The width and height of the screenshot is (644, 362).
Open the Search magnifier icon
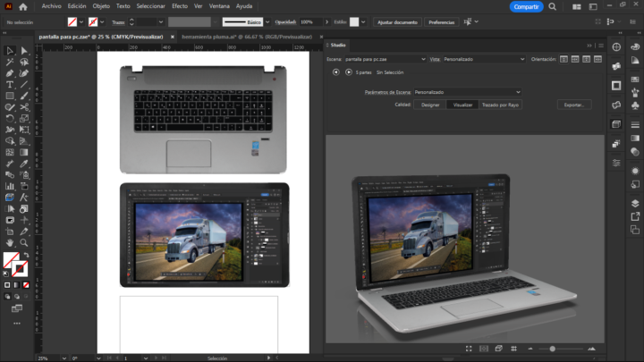click(x=553, y=6)
